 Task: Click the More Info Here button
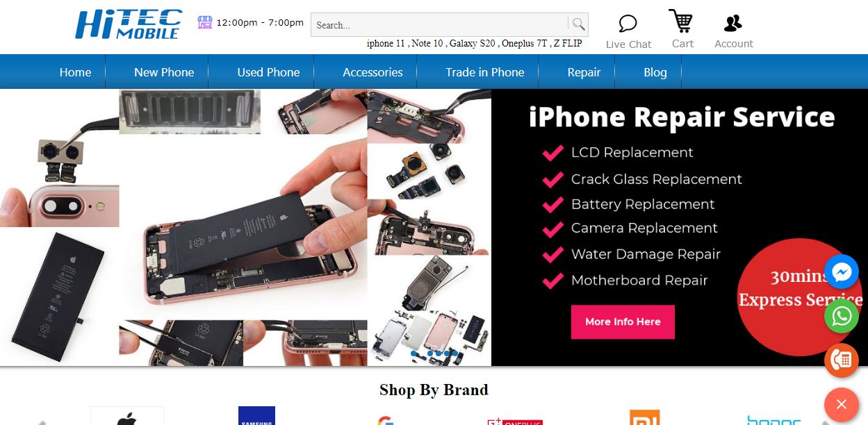tap(623, 322)
